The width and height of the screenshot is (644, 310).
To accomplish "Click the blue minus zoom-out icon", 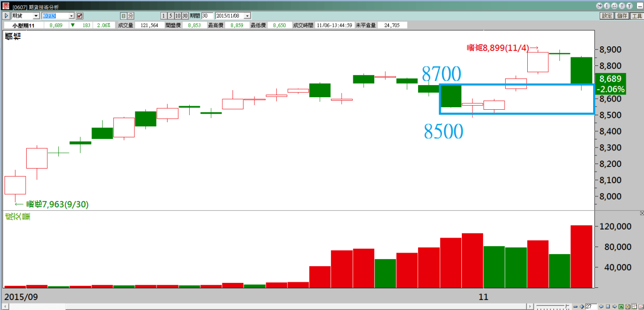I will (576, 306).
